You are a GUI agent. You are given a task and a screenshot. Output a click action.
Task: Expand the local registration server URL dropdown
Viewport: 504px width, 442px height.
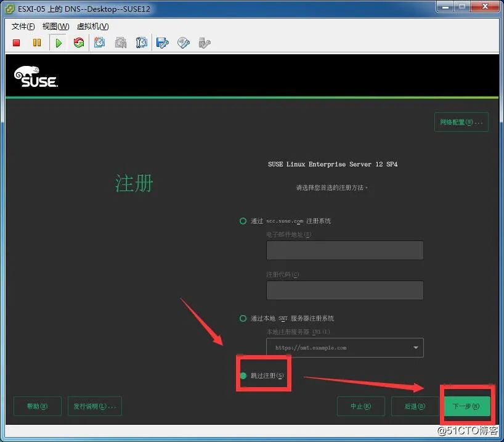416,348
